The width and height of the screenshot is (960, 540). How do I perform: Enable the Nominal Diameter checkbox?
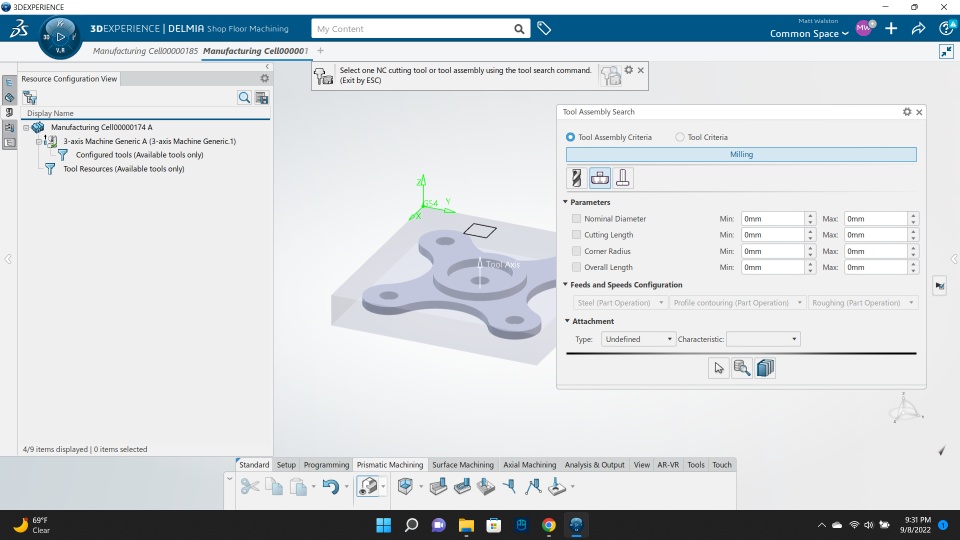tap(576, 219)
